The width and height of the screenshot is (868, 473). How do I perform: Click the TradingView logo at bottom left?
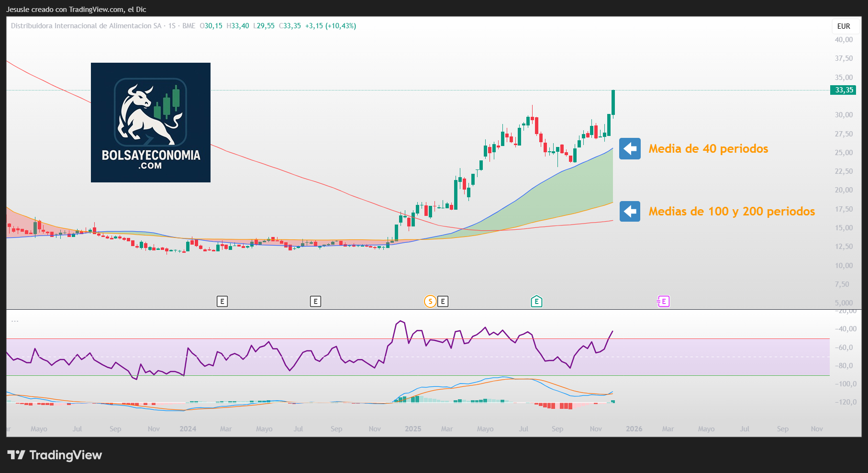pos(55,455)
